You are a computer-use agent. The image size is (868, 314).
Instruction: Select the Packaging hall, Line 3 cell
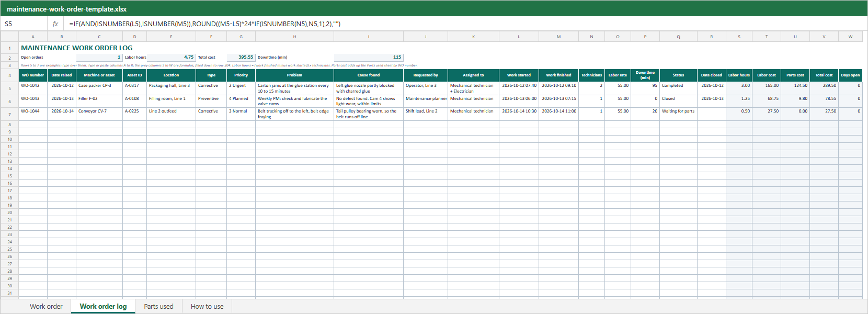[171, 88]
